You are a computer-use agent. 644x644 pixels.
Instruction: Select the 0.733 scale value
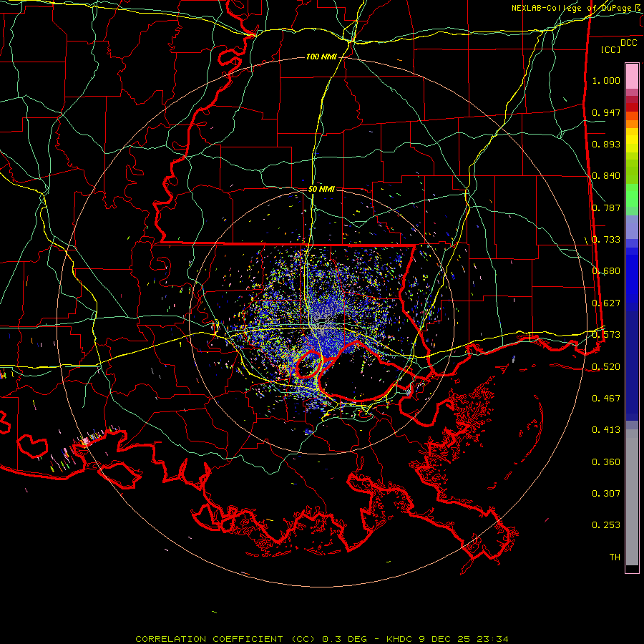pos(606,240)
